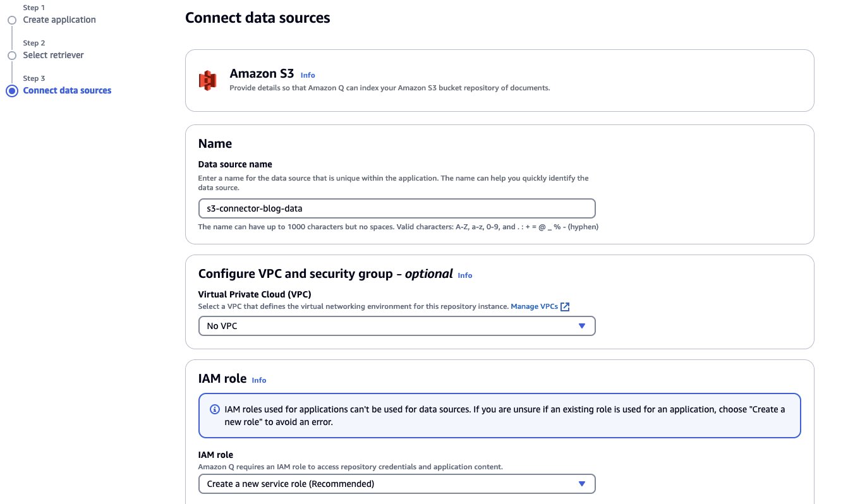Click the Amazon S3 heading text
The width and height of the screenshot is (848, 504).
pyautogui.click(x=262, y=73)
